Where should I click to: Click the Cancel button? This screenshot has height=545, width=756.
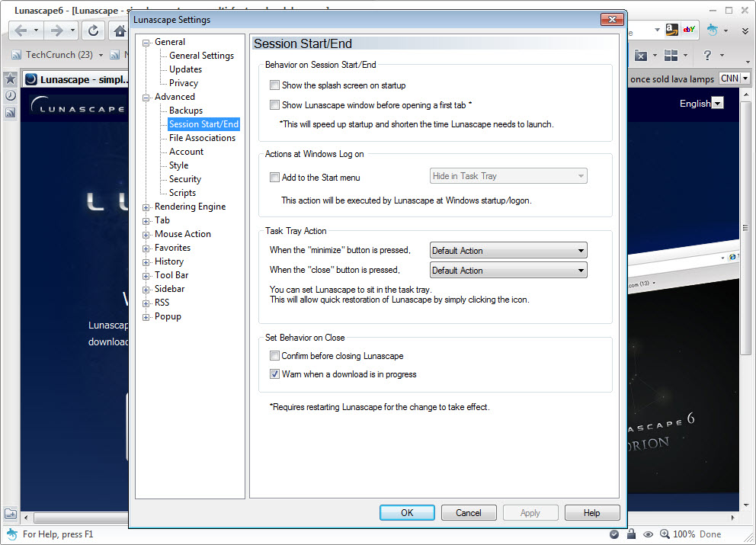pyautogui.click(x=469, y=513)
